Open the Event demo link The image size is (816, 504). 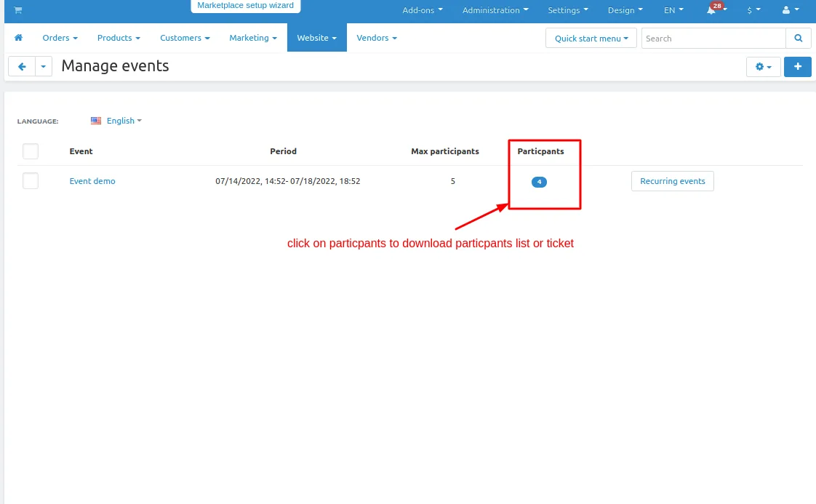(92, 181)
